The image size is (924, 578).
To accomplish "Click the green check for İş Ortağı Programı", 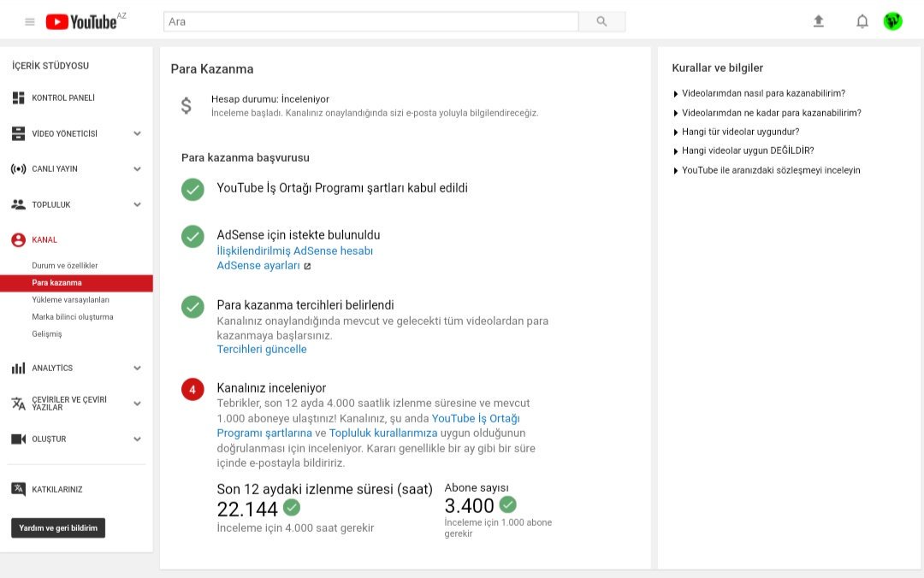I will (192, 189).
